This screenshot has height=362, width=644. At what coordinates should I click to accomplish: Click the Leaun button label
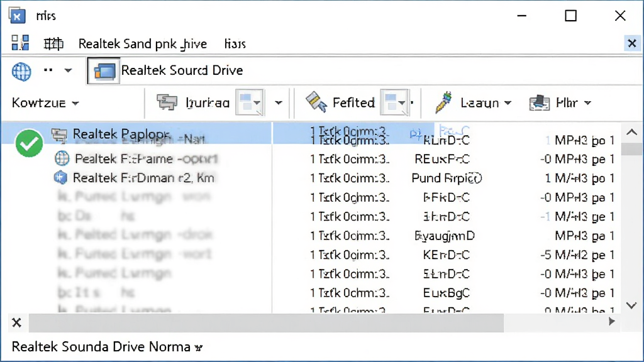click(x=479, y=102)
